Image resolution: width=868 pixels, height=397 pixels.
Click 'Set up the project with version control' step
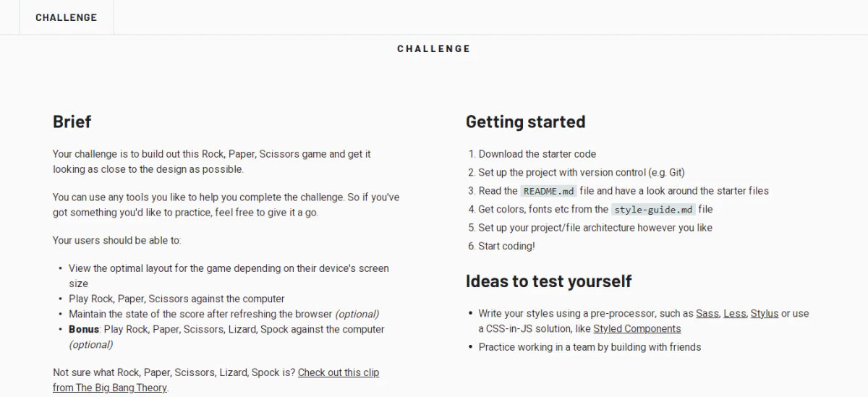(582, 173)
